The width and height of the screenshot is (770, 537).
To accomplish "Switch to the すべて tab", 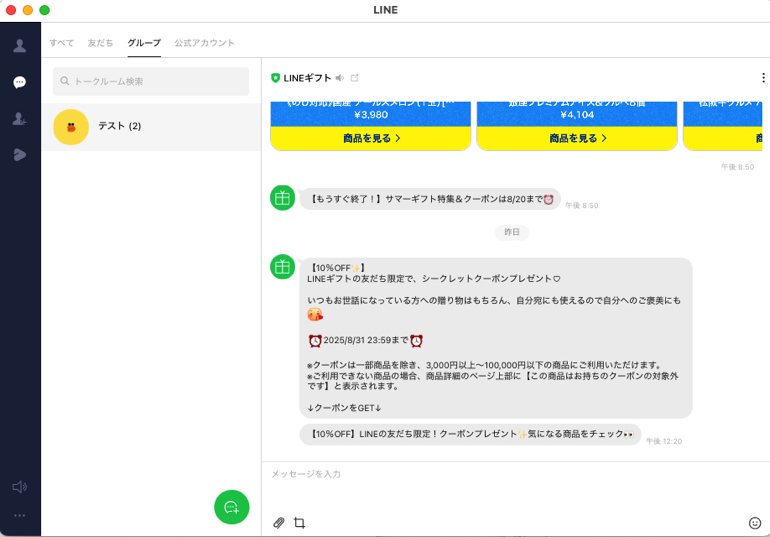I will (x=61, y=43).
